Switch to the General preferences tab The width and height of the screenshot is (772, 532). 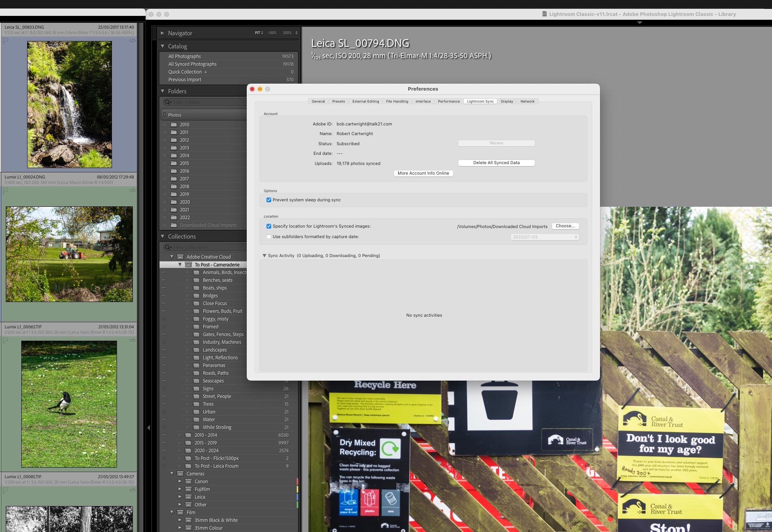(318, 101)
